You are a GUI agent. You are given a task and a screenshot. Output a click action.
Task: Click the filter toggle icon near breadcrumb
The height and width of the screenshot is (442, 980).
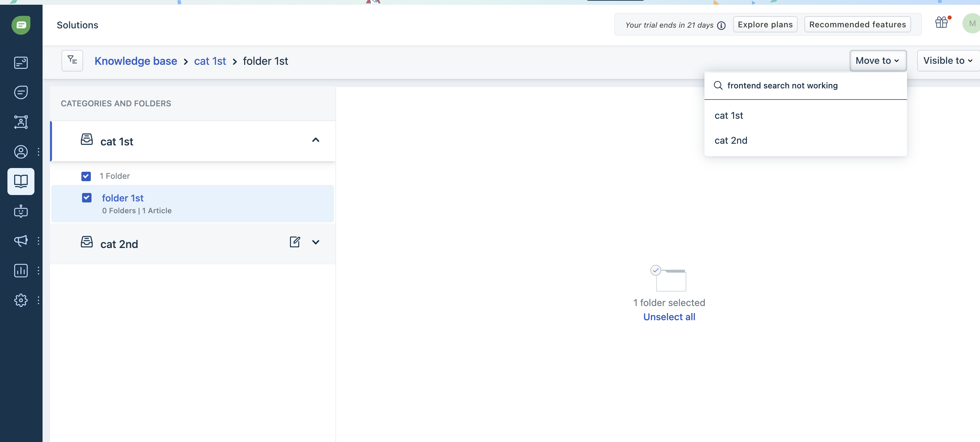[x=72, y=60]
